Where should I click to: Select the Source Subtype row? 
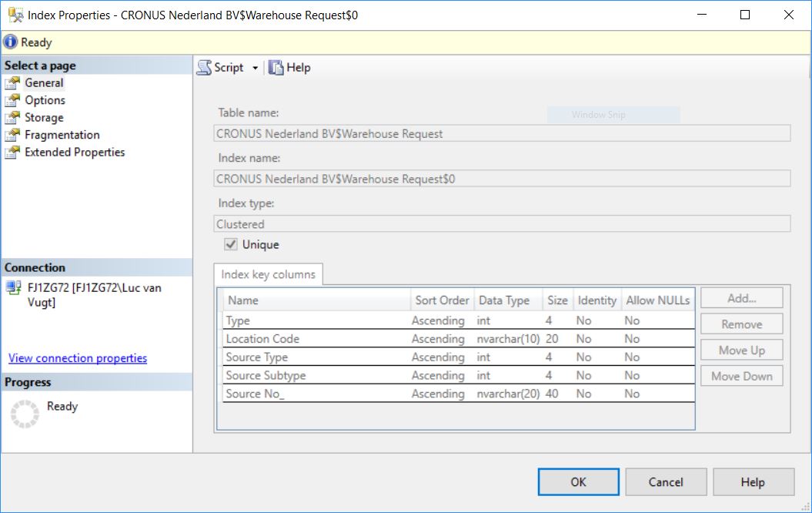459,375
